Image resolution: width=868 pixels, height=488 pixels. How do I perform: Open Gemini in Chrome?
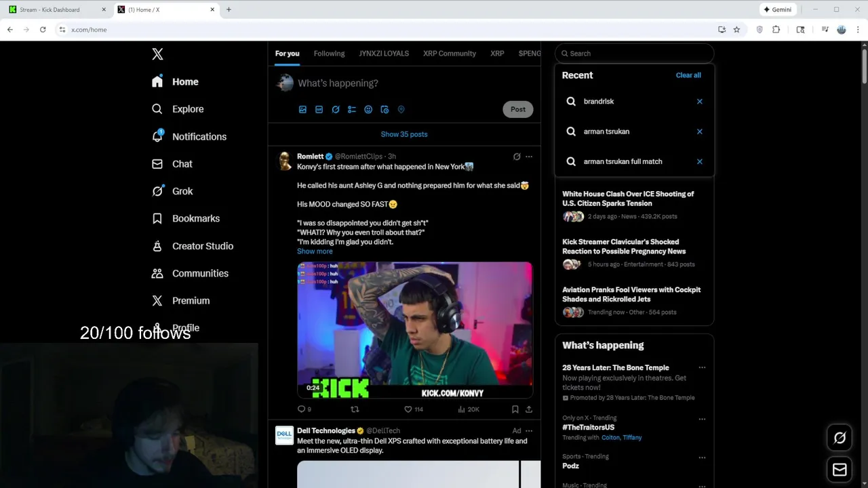pos(777,9)
